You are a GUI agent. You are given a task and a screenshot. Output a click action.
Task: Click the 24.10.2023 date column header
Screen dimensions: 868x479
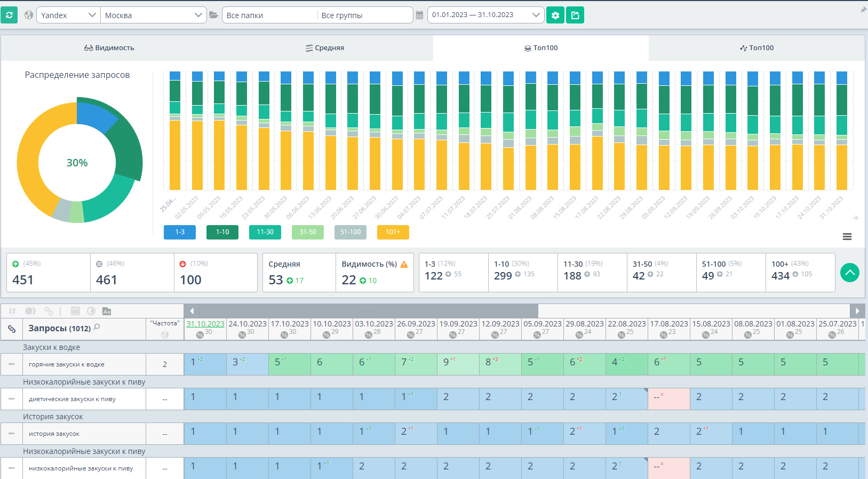248,329
